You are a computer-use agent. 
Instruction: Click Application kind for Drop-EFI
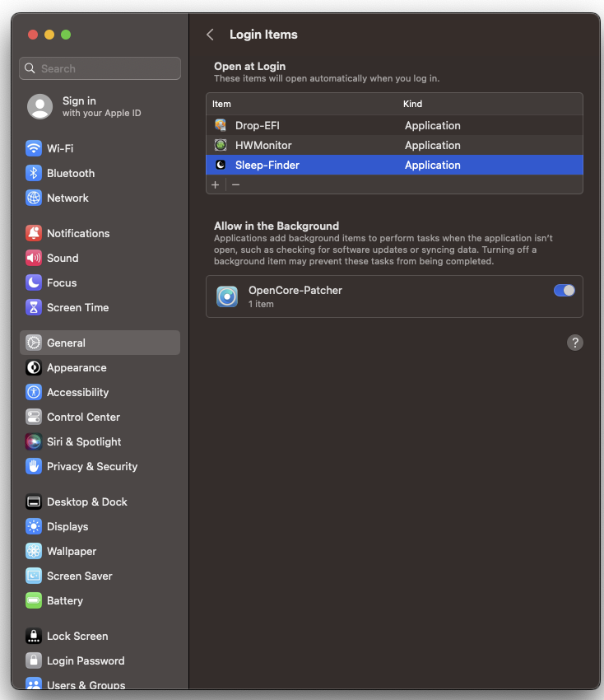tap(433, 125)
